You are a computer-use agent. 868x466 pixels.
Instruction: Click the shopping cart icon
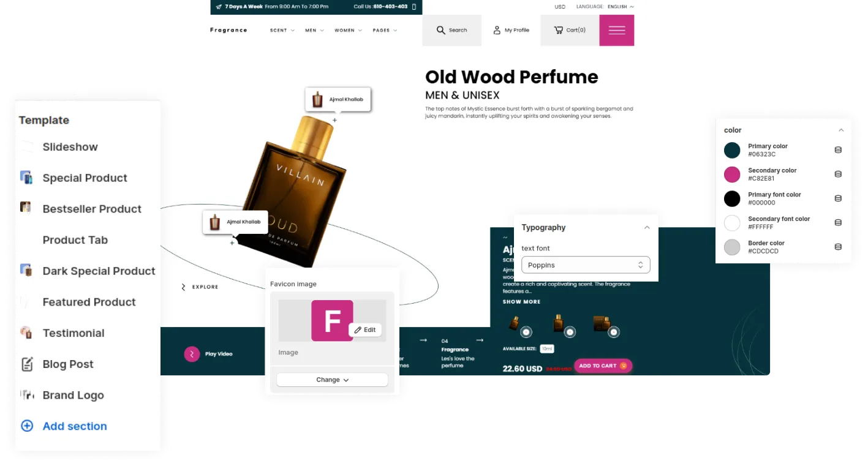pyautogui.click(x=559, y=30)
